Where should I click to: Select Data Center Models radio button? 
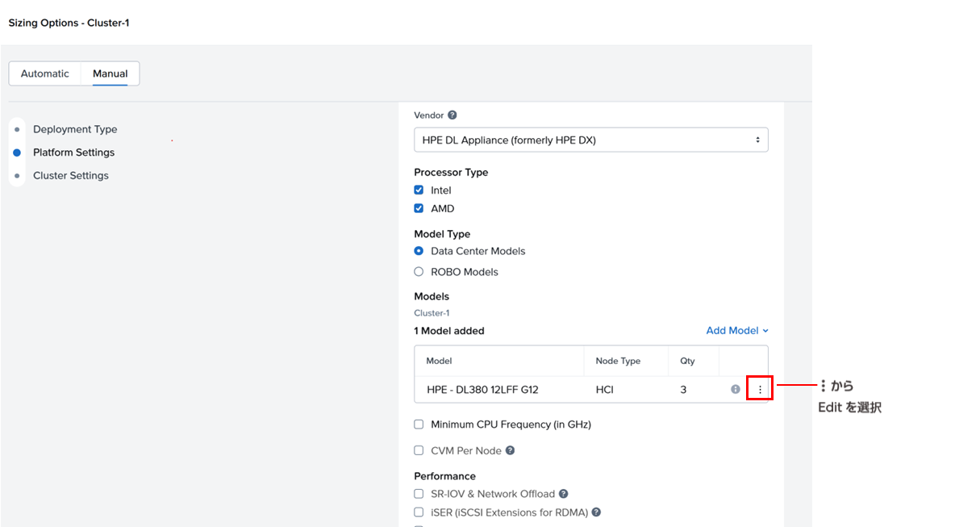419,251
